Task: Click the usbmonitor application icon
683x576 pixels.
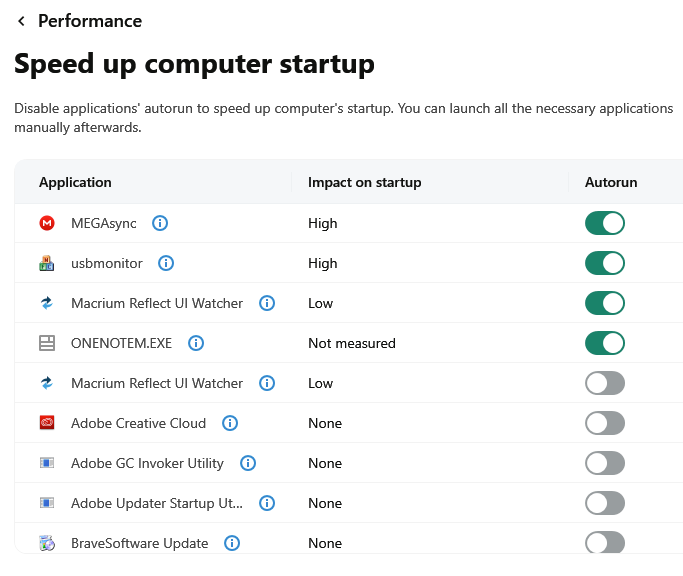Action: coord(47,263)
